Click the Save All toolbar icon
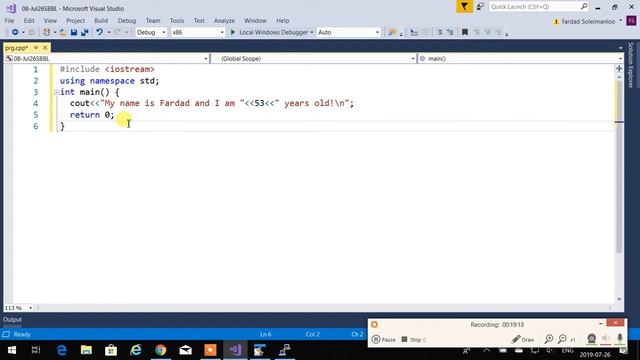640x360 pixels. click(85, 32)
